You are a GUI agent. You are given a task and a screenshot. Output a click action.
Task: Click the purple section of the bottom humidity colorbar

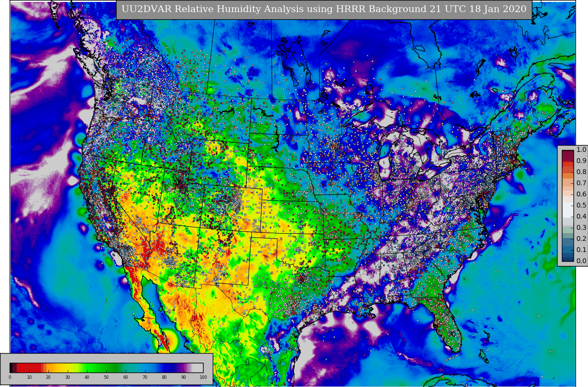183,368
